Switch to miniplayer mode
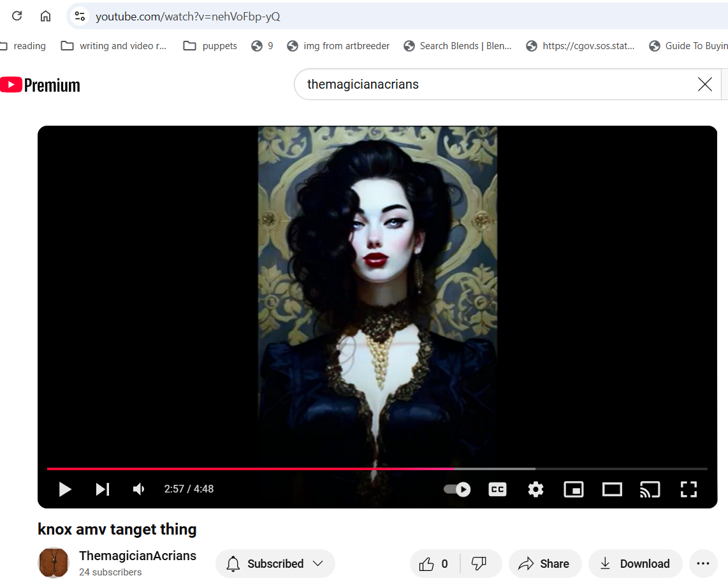Image resolution: width=728 pixels, height=585 pixels. (x=574, y=489)
